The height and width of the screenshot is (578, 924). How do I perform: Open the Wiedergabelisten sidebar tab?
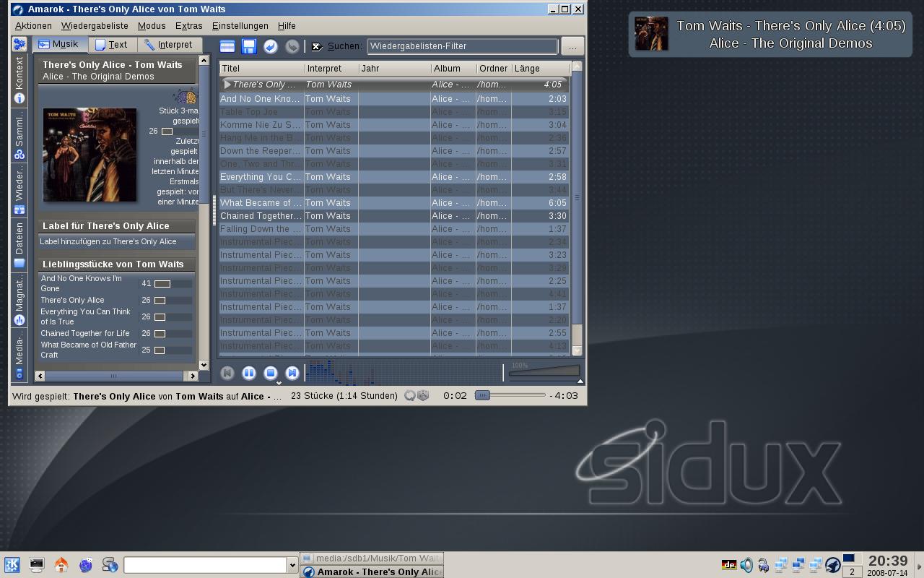19,190
